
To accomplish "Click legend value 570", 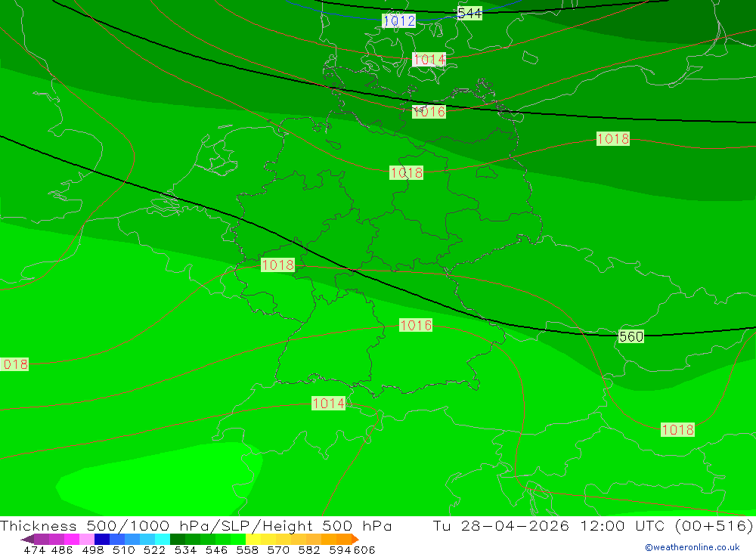I will click(x=278, y=549).
